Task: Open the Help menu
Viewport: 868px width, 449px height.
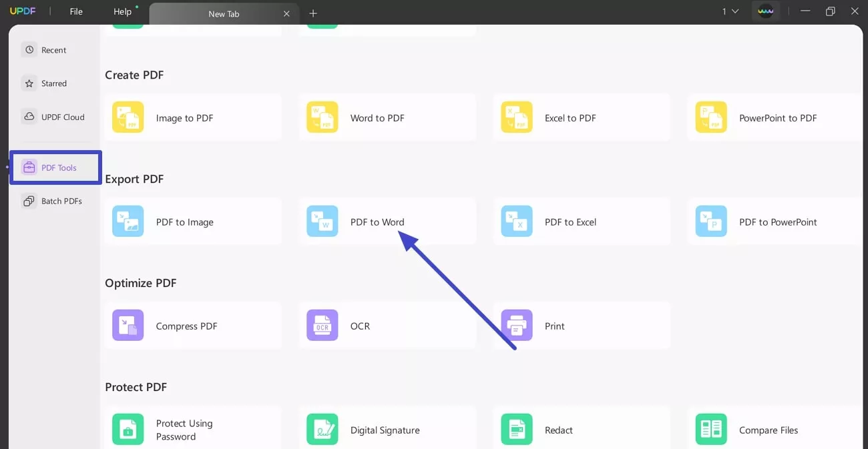Action: pyautogui.click(x=122, y=11)
